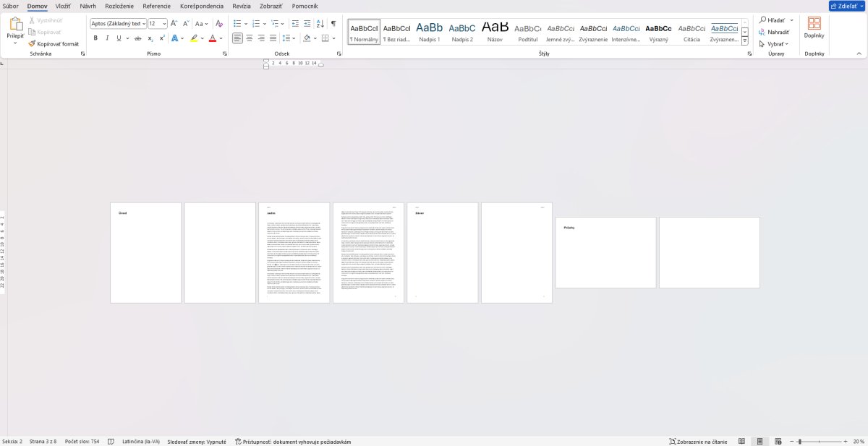Apply the Názov title style
The width and height of the screenshot is (868, 446).
[495, 32]
